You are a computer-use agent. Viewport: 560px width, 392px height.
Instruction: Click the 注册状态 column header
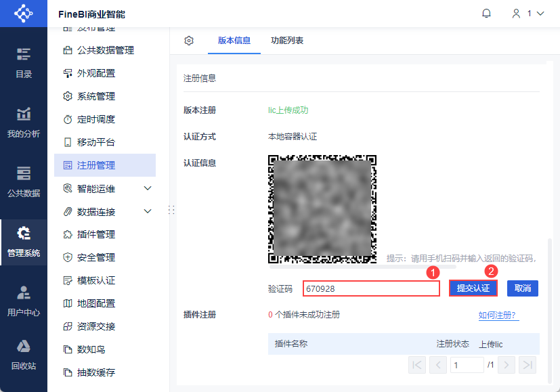tap(452, 344)
